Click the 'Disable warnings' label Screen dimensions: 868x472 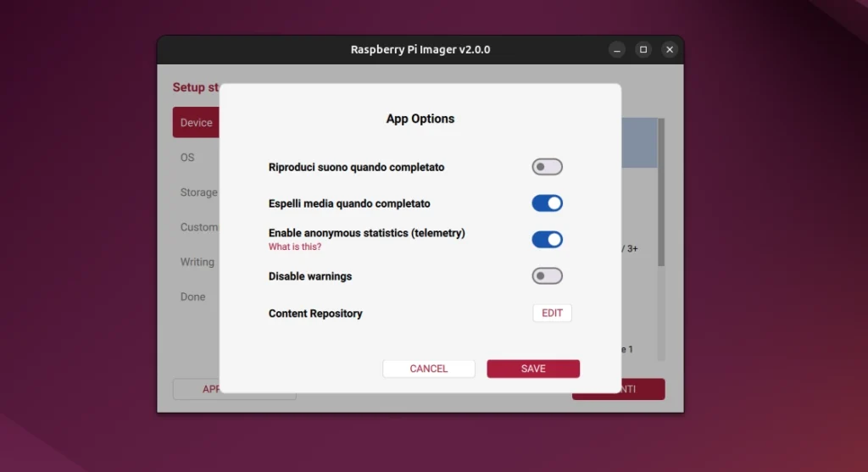pos(310,276)
